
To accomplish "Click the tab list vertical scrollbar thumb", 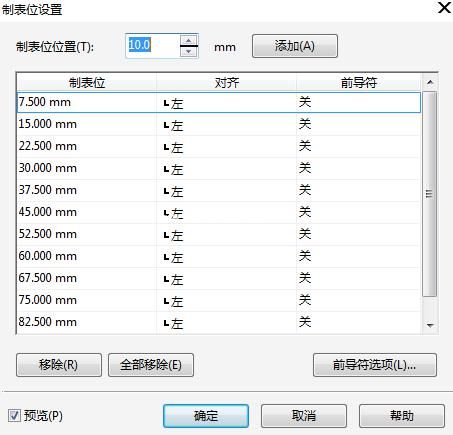I will point(429,194).
